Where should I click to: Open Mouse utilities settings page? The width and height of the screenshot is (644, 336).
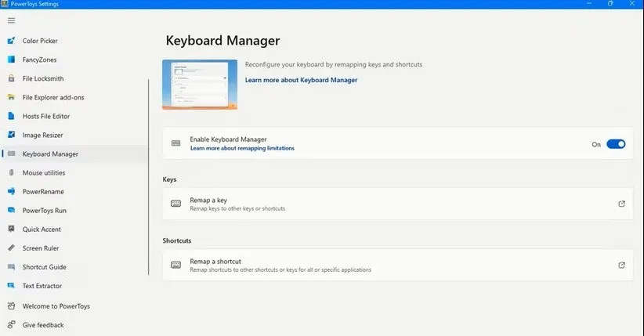point(44,172)
